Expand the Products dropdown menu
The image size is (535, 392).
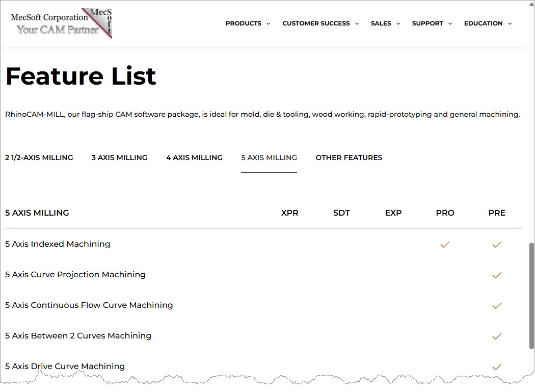point(248,23)
